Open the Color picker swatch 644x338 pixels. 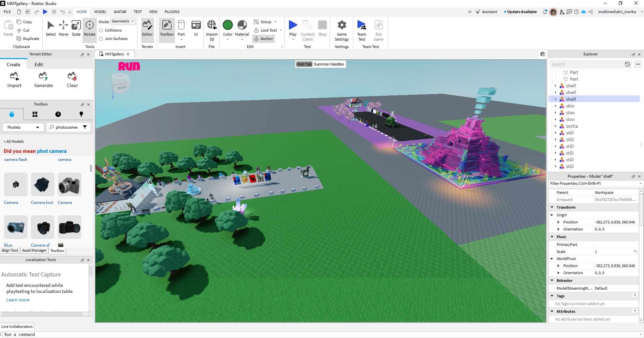(x=228, y=25)
